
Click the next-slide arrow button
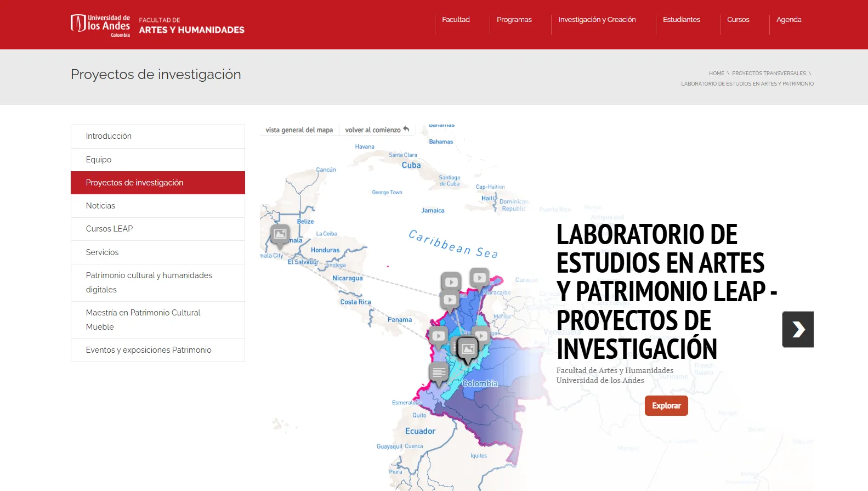point(798,329)
